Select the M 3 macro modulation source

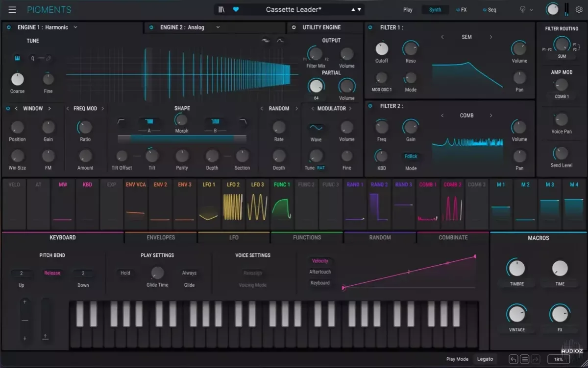point(550,205)
